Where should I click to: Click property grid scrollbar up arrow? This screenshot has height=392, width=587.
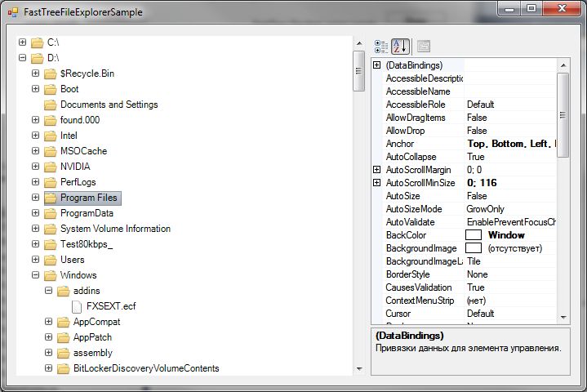coord(563,65)
